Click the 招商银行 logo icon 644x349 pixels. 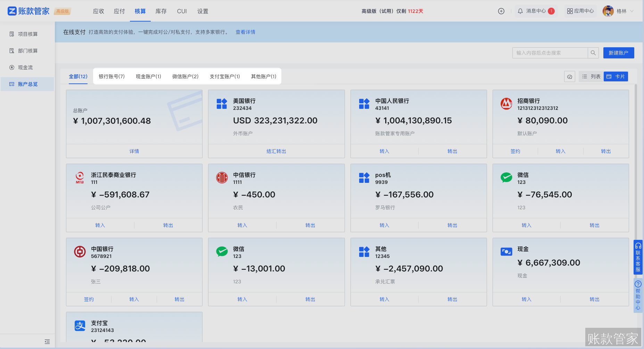click(506, 104)
